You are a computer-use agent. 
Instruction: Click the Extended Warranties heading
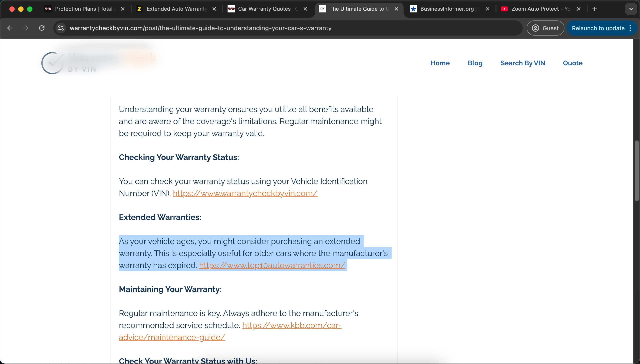pyautogui.click(x=160, y=217)
